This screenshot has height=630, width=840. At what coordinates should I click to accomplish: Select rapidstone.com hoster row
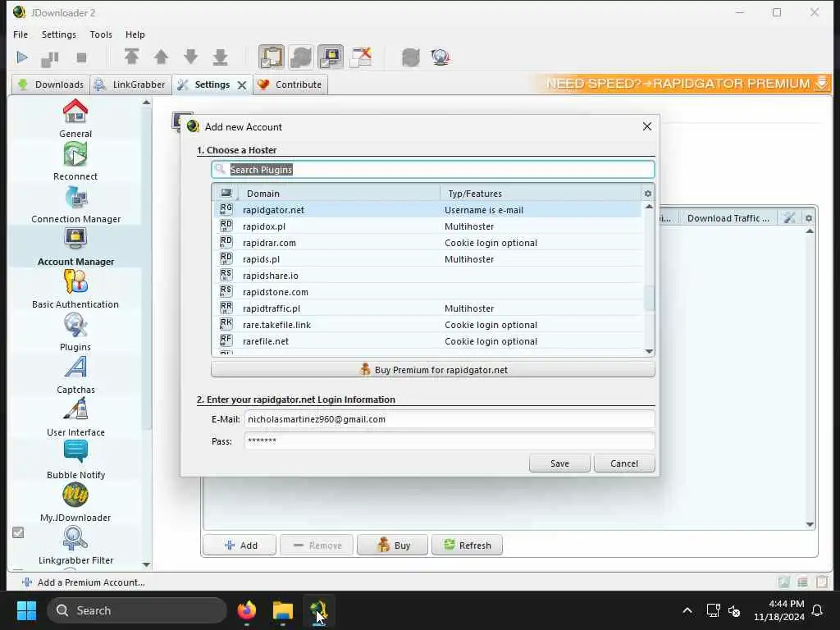[427, 292]
